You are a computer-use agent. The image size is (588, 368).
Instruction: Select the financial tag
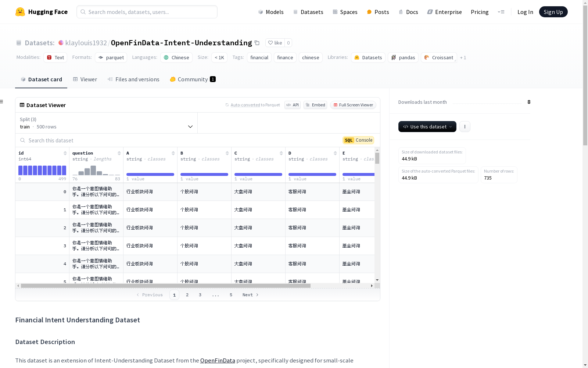tap(259, 57)
